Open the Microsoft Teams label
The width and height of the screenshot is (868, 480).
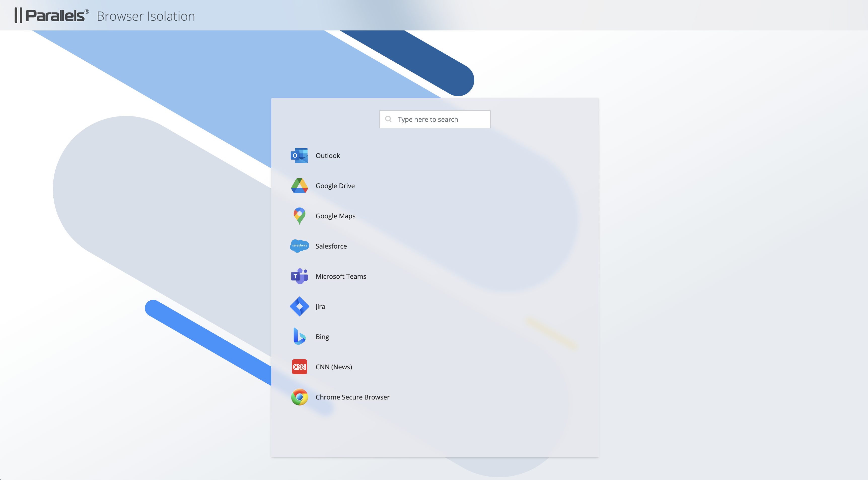point(341,276)
